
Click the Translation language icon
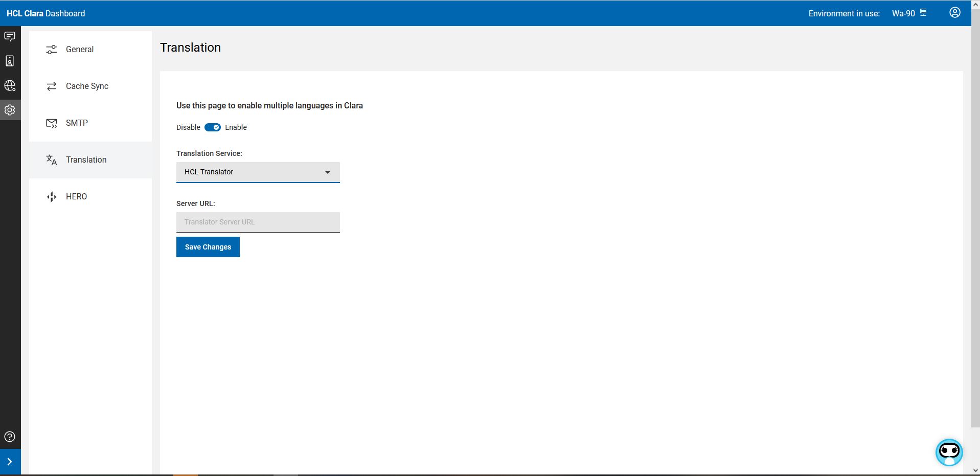click(52, 160)
